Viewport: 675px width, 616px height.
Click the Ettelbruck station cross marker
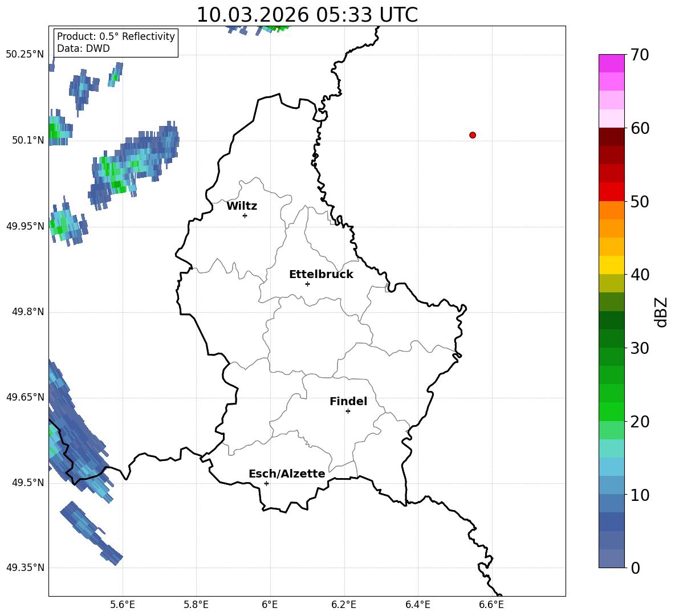pos(307,284)
